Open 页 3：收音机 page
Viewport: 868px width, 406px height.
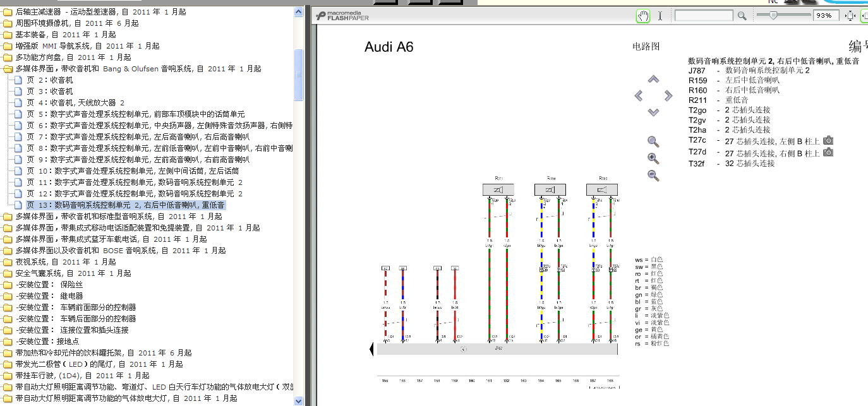pos(49,92)
